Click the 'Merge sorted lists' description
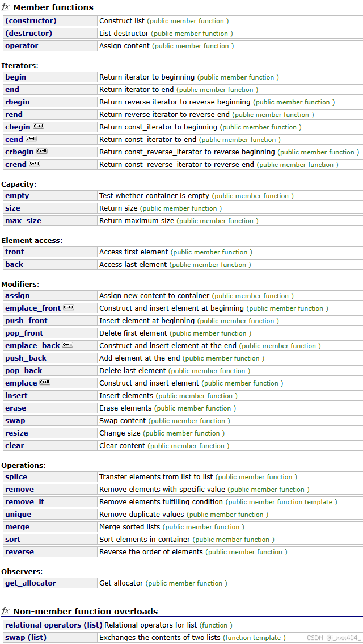This screenshot has height=644, width=363. click(130, 528)
